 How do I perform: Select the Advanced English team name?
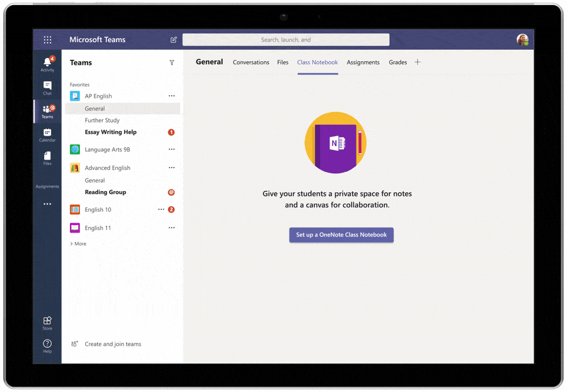[x=107, y=168]
